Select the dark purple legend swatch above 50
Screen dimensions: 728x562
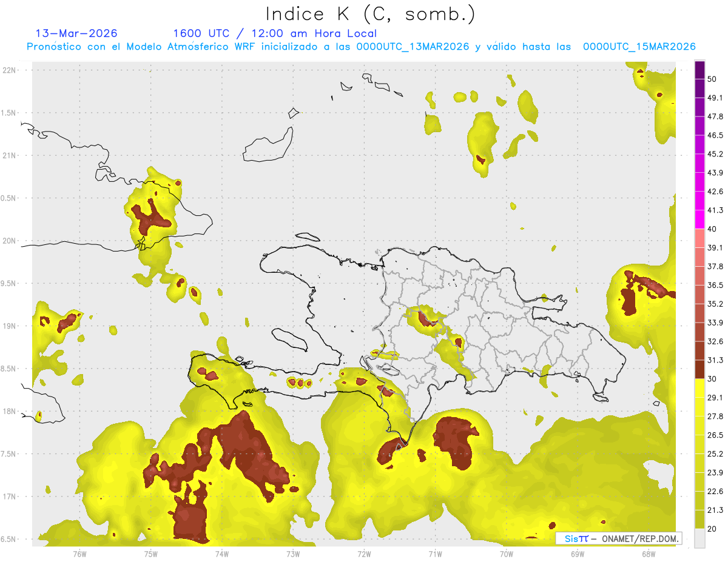point(699,70)
